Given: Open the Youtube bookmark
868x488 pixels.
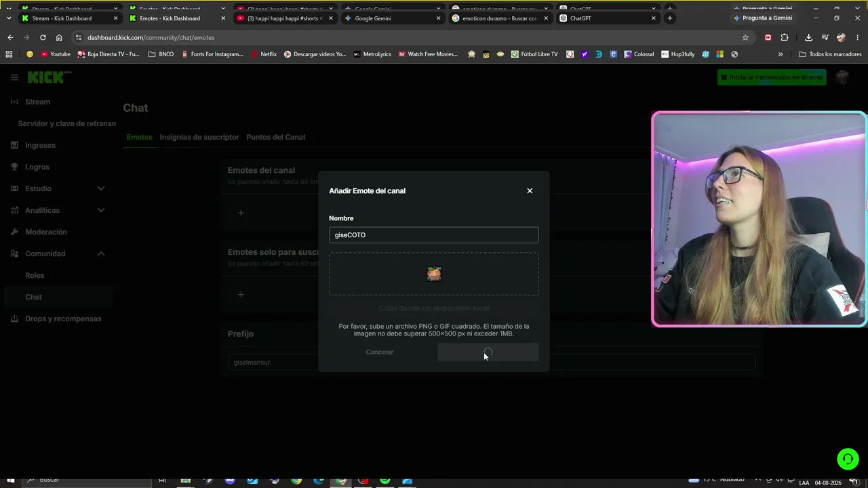Looking at the screenshot, I should (56, 54).
